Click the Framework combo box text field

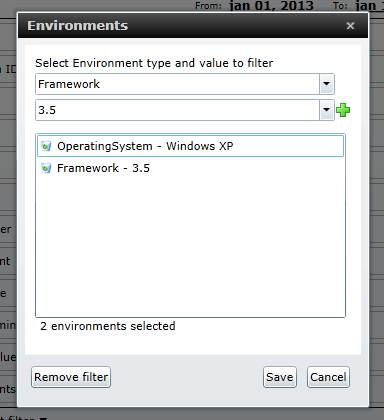pos(177,84)
